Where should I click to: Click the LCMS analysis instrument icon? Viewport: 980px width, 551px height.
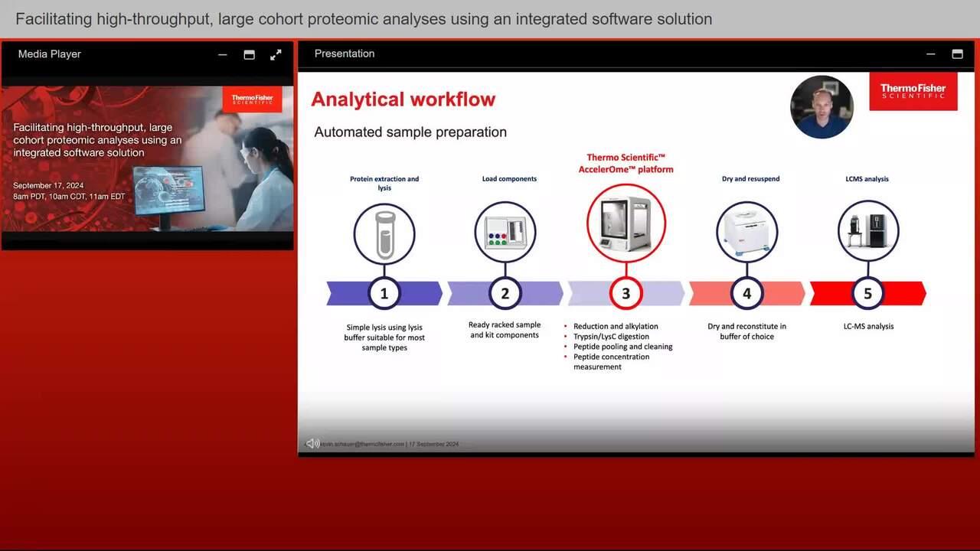click(x=867, y=232)
